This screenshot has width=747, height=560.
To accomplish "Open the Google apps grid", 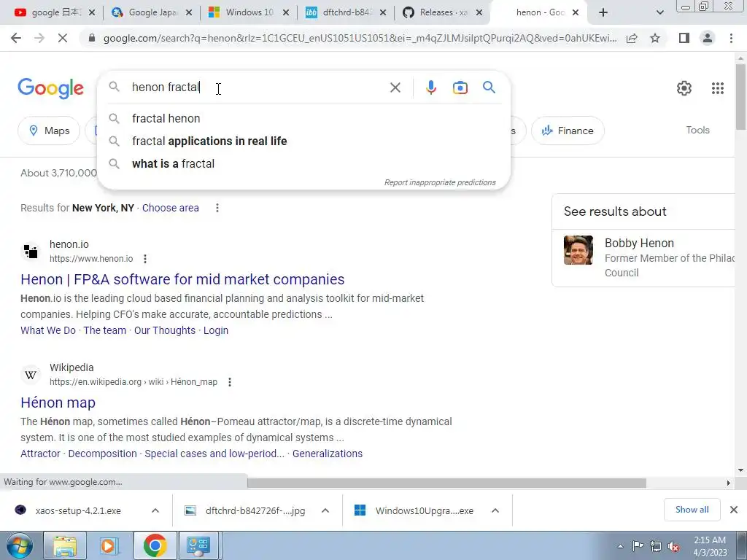I will [x=718, y=88].
